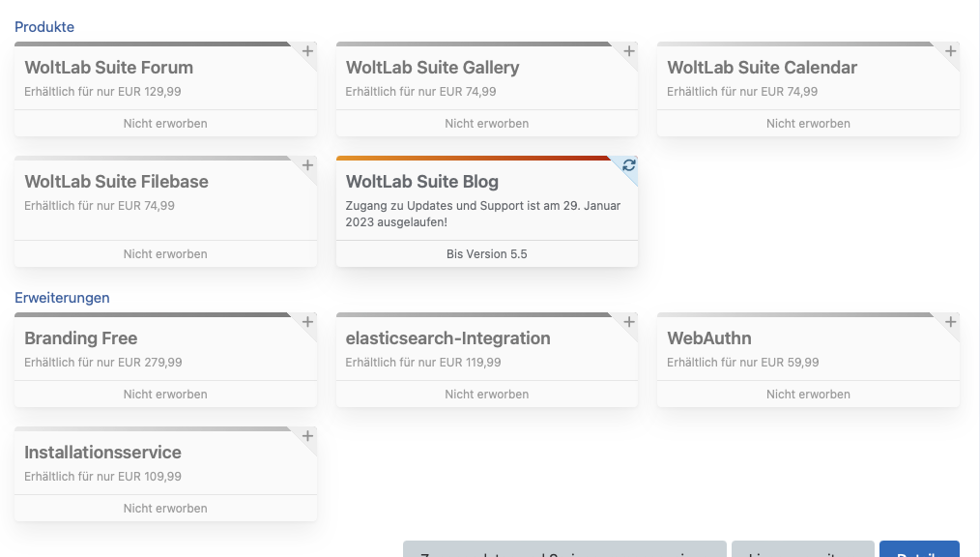Click the WebAuthn extension title

pyautogui.click(x=708, y=338)
